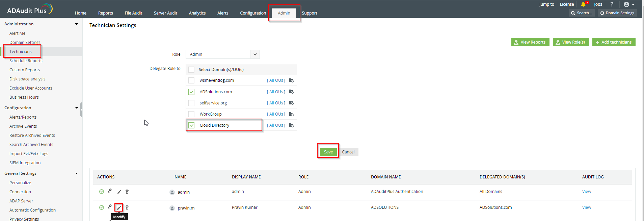This screenshot has width=644, height=221.
Task: Click the View Role(s) button
Action: (x=571, y=42)
